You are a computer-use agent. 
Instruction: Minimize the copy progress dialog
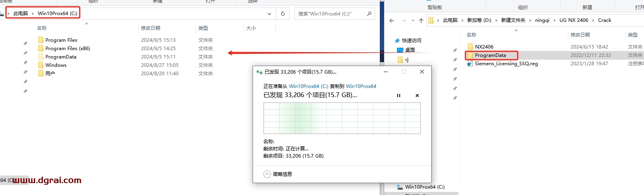click(x=386, y=72)
